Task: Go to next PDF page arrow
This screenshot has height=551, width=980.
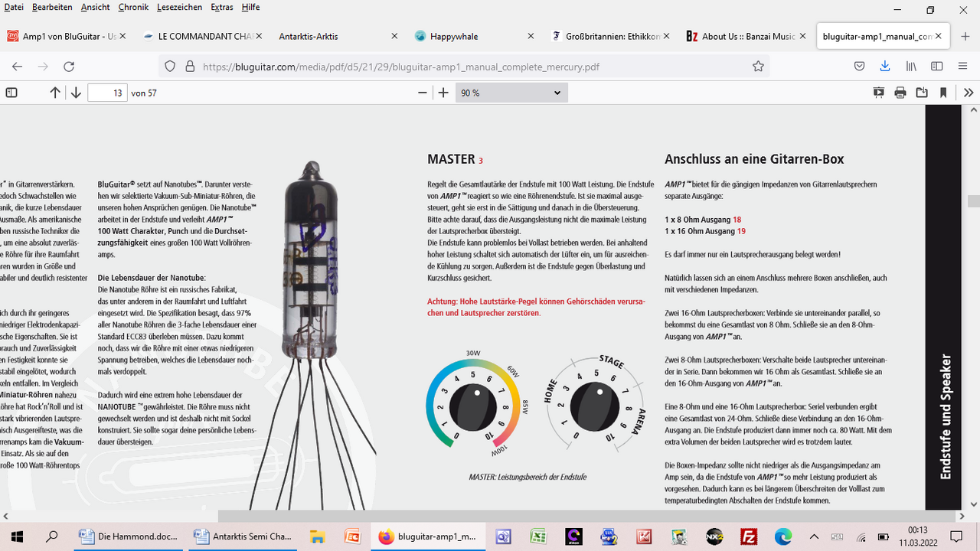Action: pyautogui.click(x=76, y=93)
